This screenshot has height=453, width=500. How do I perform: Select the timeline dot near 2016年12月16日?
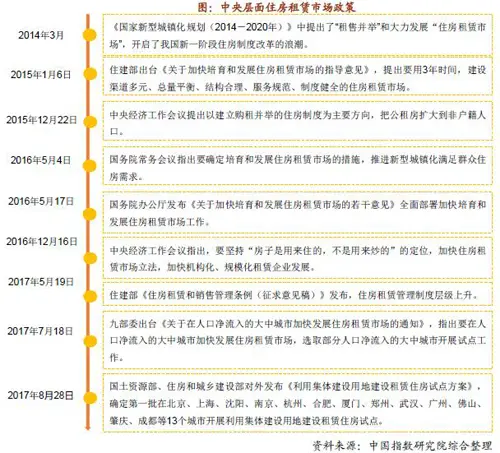(90, 258)
